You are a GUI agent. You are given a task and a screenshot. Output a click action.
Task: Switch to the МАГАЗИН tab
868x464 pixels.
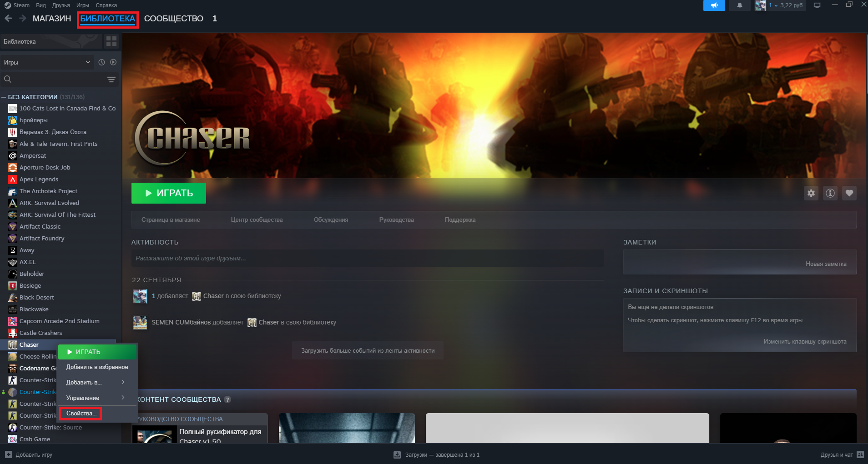[x=52, y=19]
